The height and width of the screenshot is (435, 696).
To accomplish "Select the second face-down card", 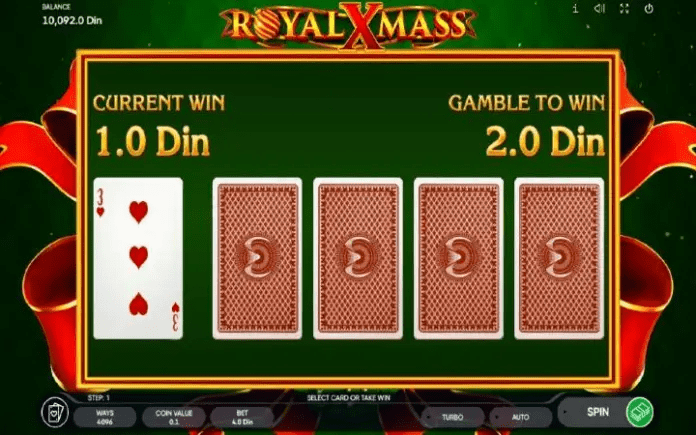I will (x=358, y=258).
